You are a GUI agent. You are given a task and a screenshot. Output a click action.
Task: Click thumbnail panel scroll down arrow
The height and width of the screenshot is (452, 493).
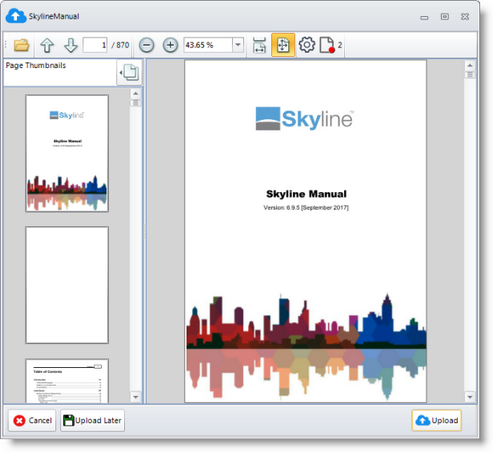[x=136, y=397]
